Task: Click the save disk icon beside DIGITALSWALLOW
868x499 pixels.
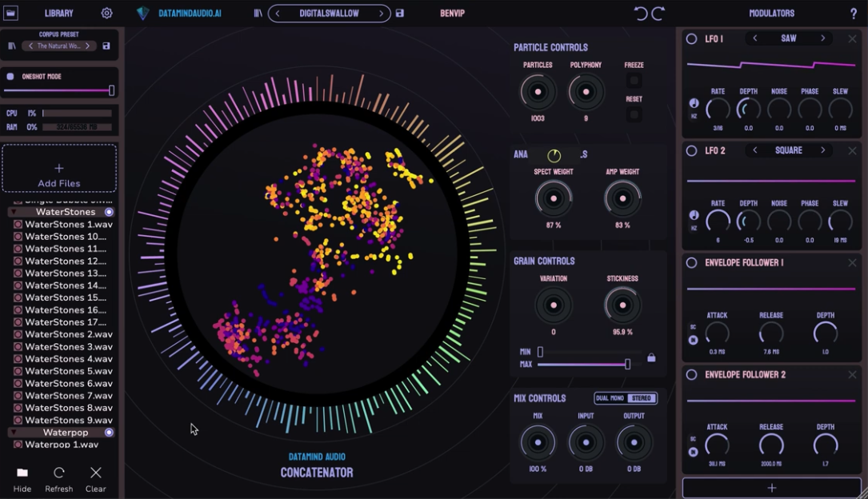Action: [399, 14]
